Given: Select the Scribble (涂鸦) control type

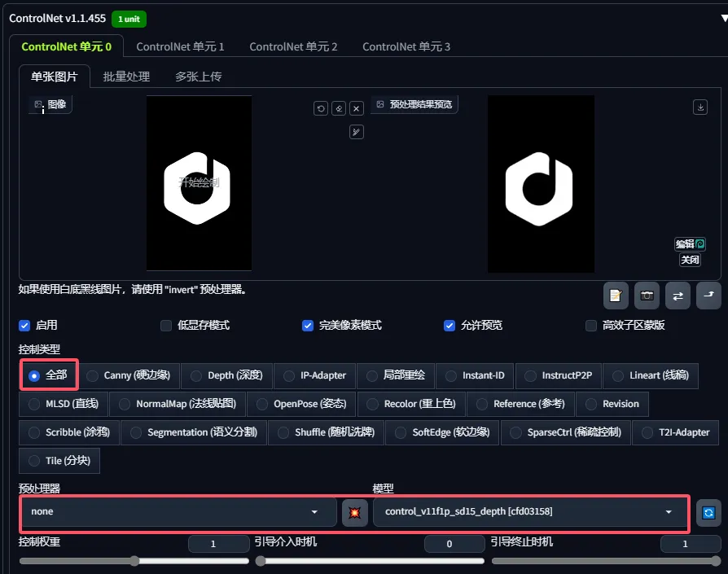Looking at the screenshot, I should (x=69, y=432).
